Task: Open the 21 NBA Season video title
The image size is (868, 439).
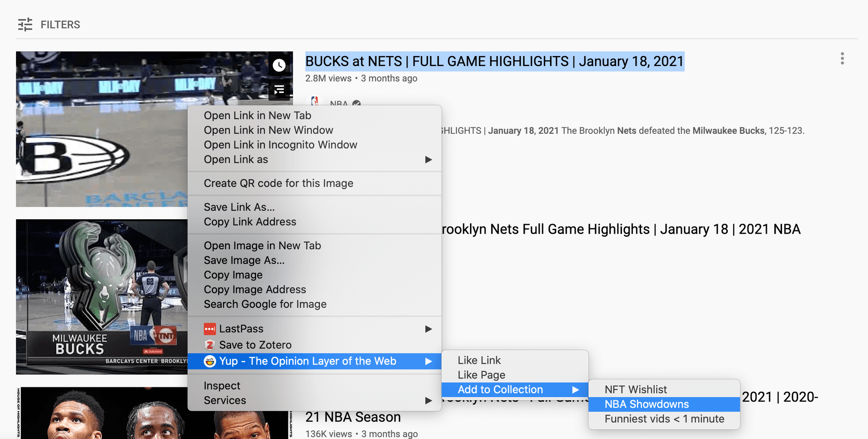Action: 353,417
